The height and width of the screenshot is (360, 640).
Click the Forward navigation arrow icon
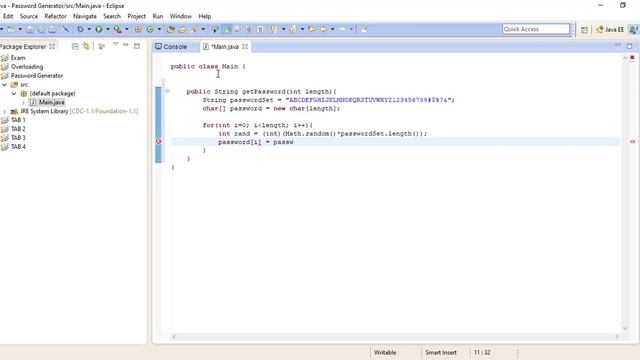coord(342,29)
